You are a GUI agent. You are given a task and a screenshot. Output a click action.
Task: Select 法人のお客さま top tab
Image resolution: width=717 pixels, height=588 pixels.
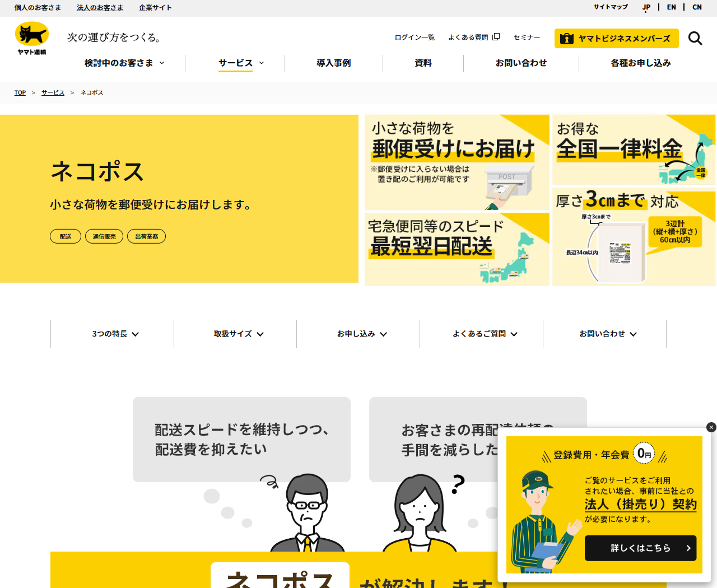pos(100,8)
